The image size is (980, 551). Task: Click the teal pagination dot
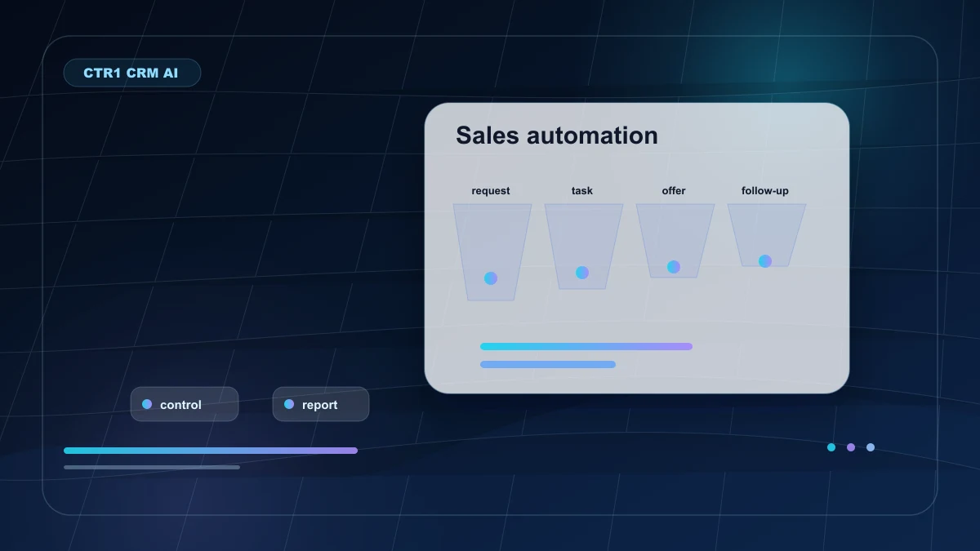(x=831, y=447)
